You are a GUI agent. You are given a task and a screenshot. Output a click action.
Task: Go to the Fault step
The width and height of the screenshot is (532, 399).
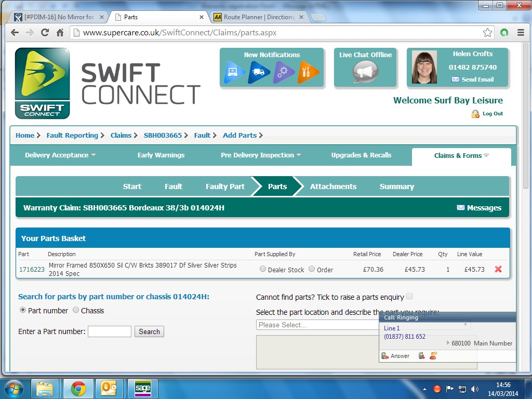click(x=174, y=187)
